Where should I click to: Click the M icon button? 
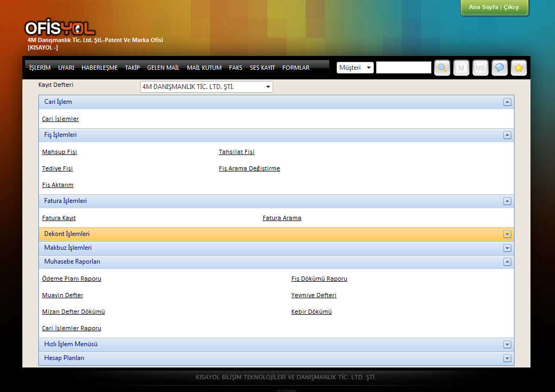tap(461, 68)
